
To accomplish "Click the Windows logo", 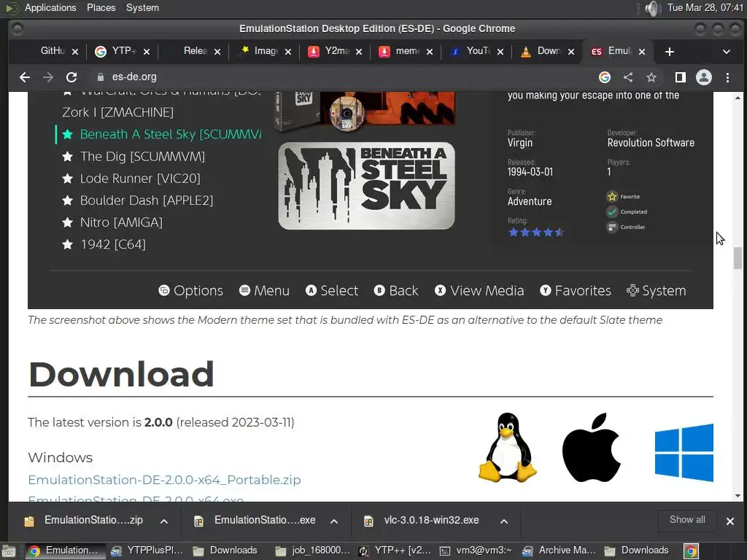I will (x=684, y=452).
